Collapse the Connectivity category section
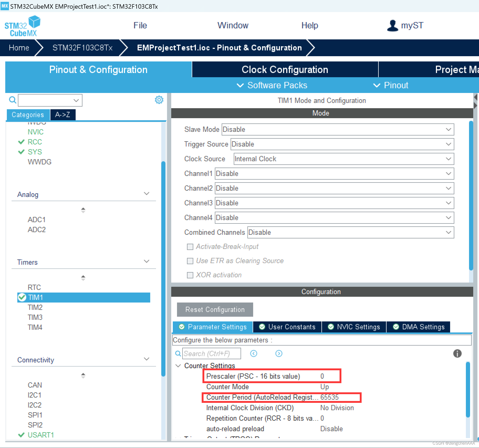The image size is (479, 448). point(147,359)
